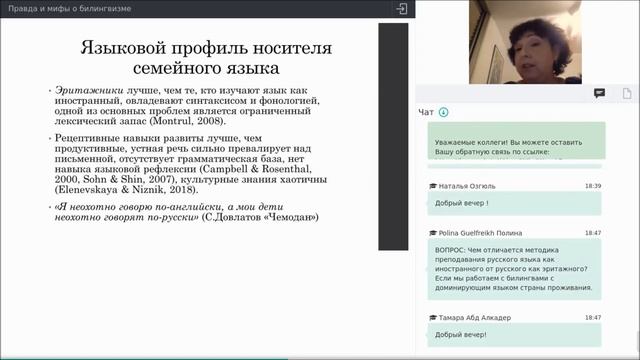The height and width of the screenshot is (360, 640).
Task: Click the exit webinar icon in header
Action: coord(401,9)
